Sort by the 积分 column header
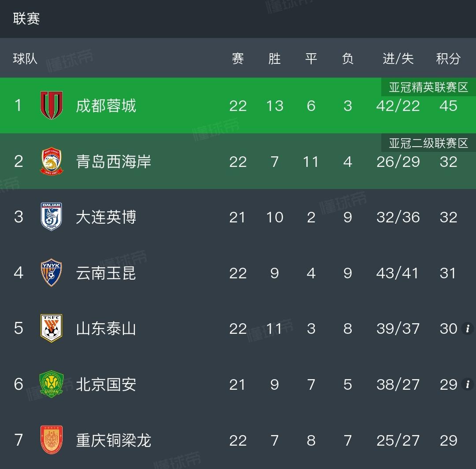476x469 pixels. 448,59
